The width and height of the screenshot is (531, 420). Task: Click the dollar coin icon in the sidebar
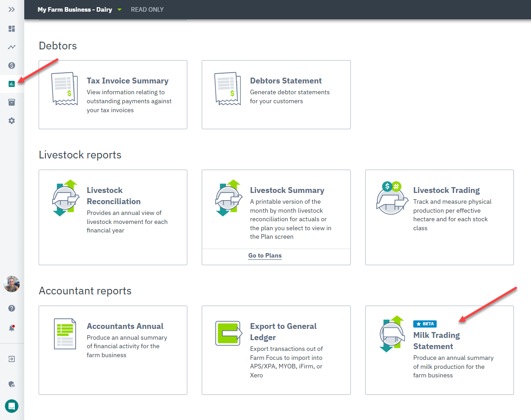(12, 65)
